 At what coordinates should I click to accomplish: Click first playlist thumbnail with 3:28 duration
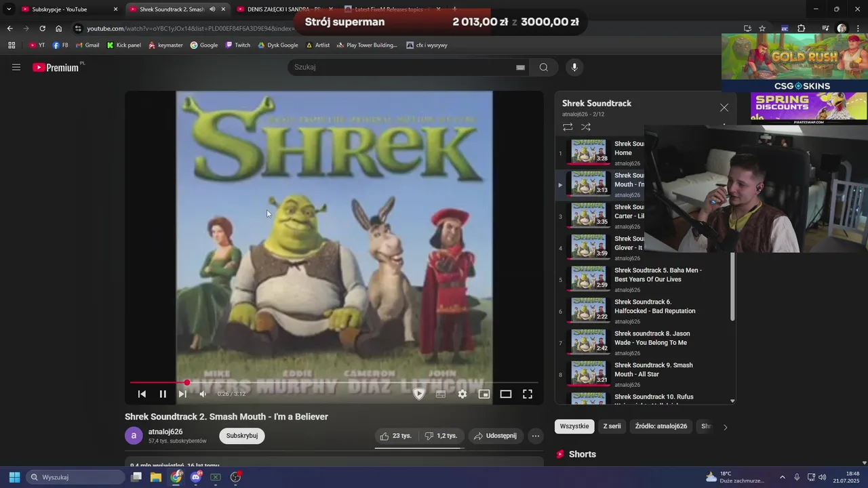(589, 152)
